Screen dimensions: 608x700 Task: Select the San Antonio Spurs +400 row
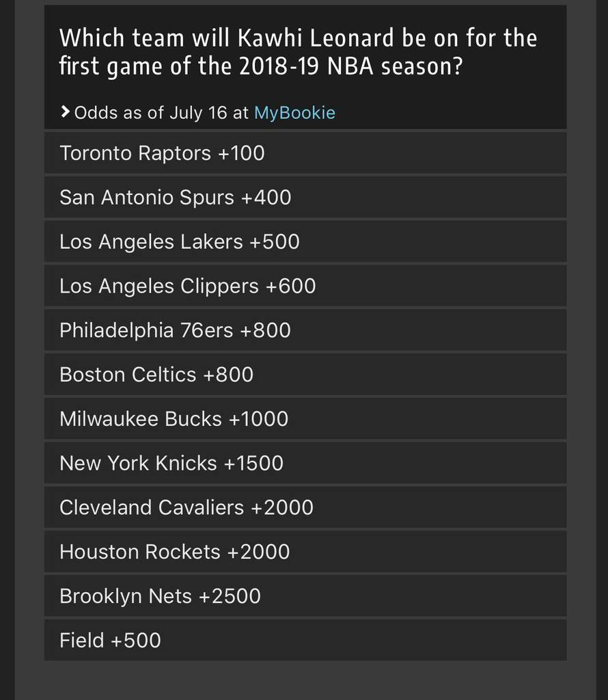(x=305, y=198)
